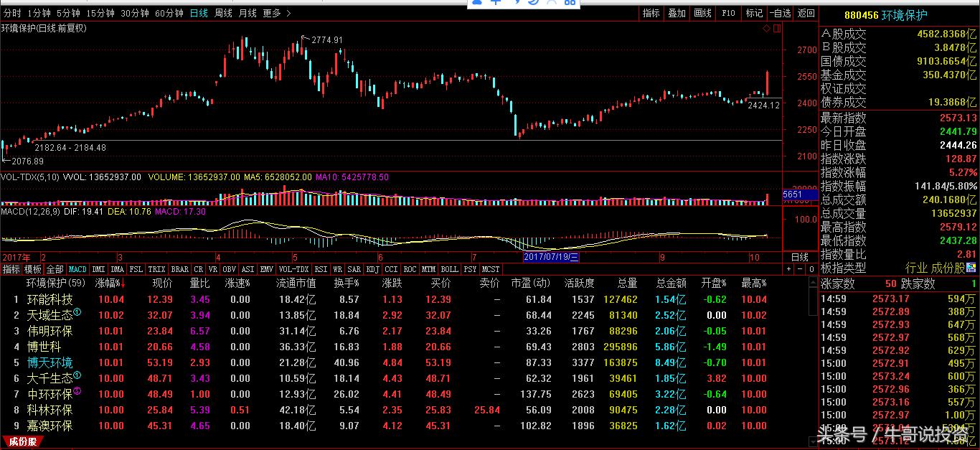Select the MACD indicator option
The image size is (980, 450).
tap(77, 269)
